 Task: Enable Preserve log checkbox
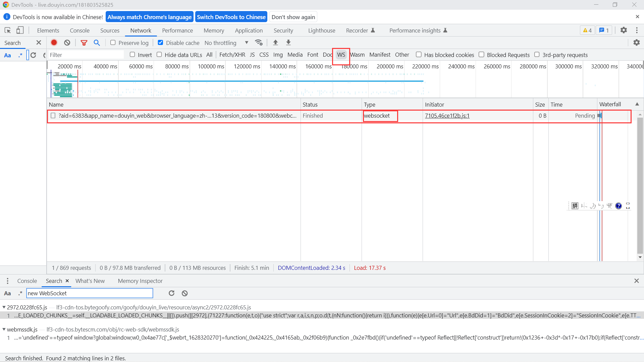pos(113,43)
